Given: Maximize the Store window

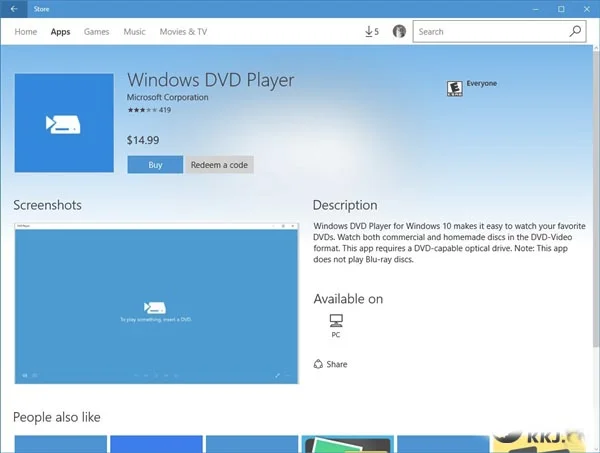Looking at the screenshot, I should point(561,9).
